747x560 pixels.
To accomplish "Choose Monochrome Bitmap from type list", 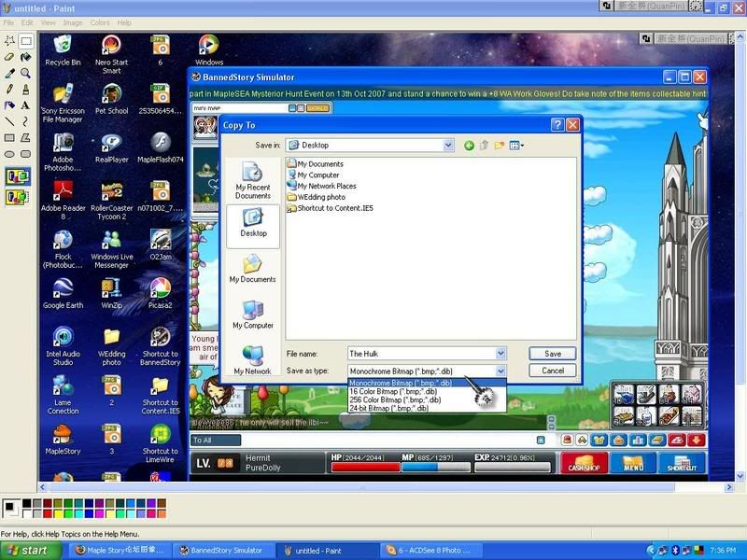I will tap(427, 383).
